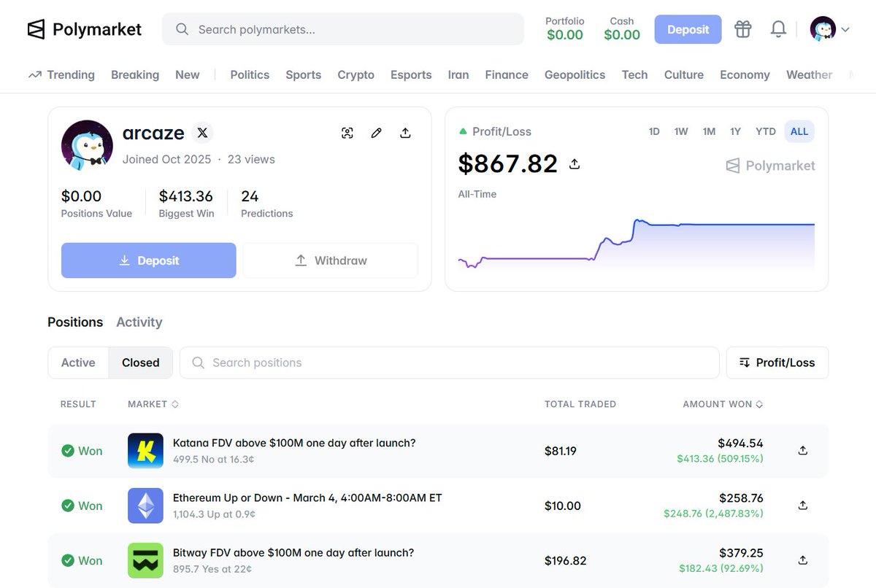Viewport: 876px width, 588px height.
Task: Open the account avatar menu
Action: [830, 29]
